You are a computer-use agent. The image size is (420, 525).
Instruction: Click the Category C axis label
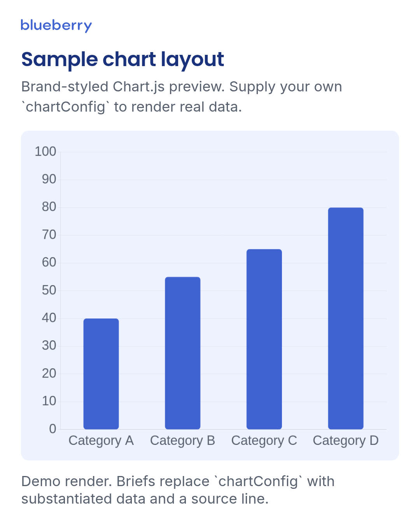click(264, 441)
